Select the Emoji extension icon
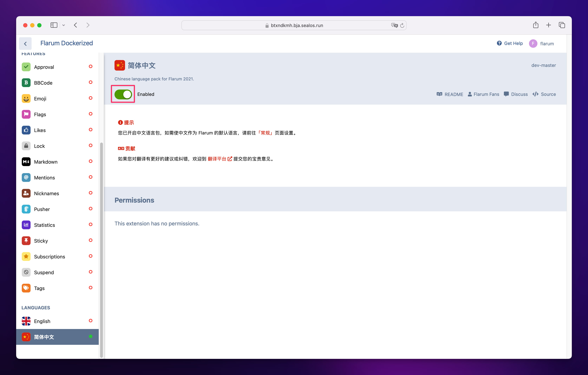588x375 pixels. tap(26, 99)
